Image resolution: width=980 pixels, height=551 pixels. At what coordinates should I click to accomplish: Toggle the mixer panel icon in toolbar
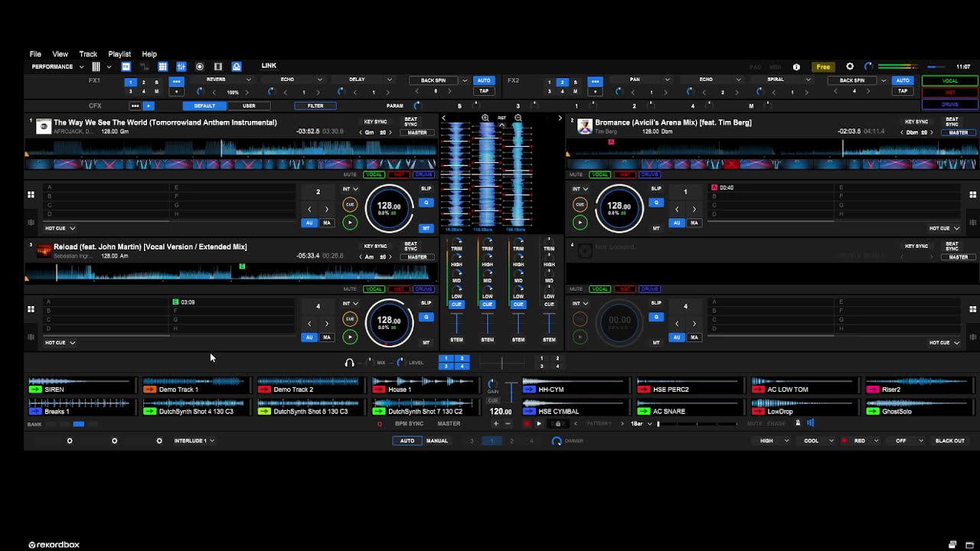[181, 67]
